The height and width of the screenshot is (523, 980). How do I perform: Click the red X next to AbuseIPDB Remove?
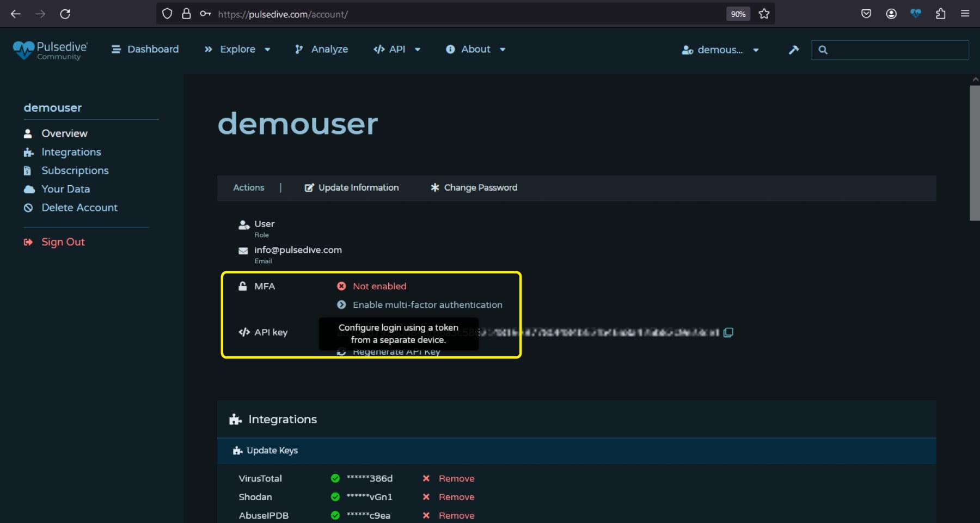[x=426, y=515]
